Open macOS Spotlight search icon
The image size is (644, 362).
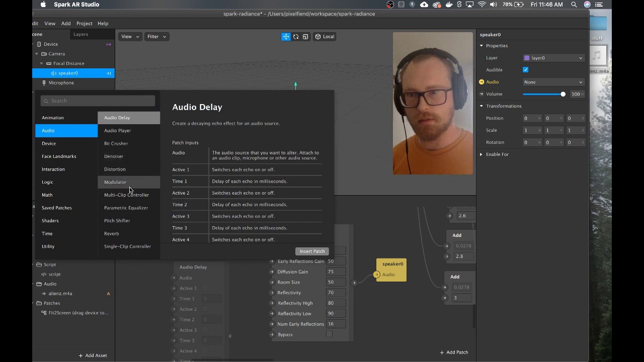click(574, 5)
